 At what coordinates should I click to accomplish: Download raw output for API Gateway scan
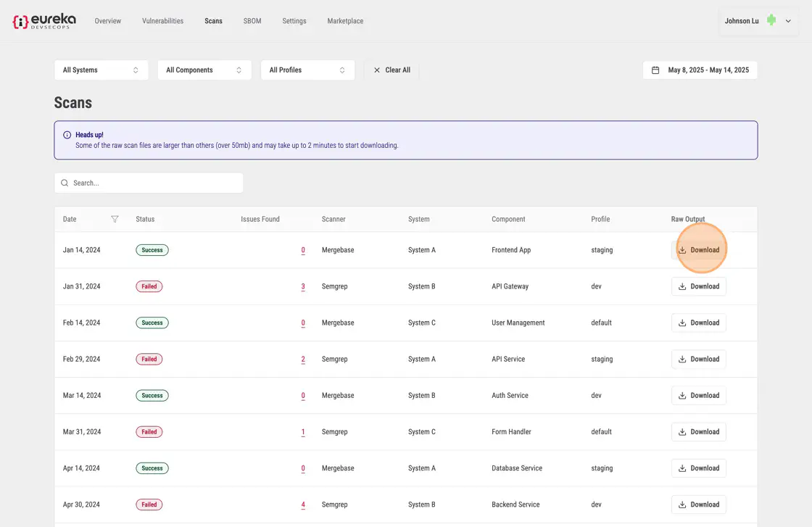[x=698, y=286]
